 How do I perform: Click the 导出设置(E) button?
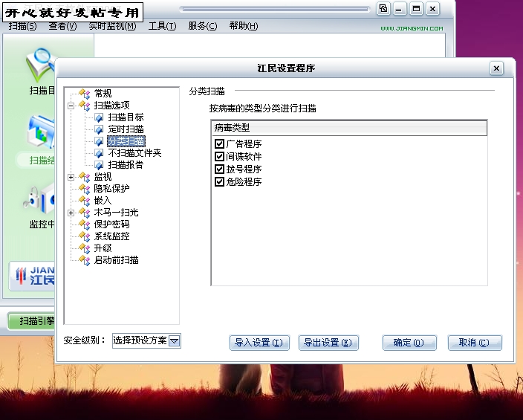[x=328, y=343]
